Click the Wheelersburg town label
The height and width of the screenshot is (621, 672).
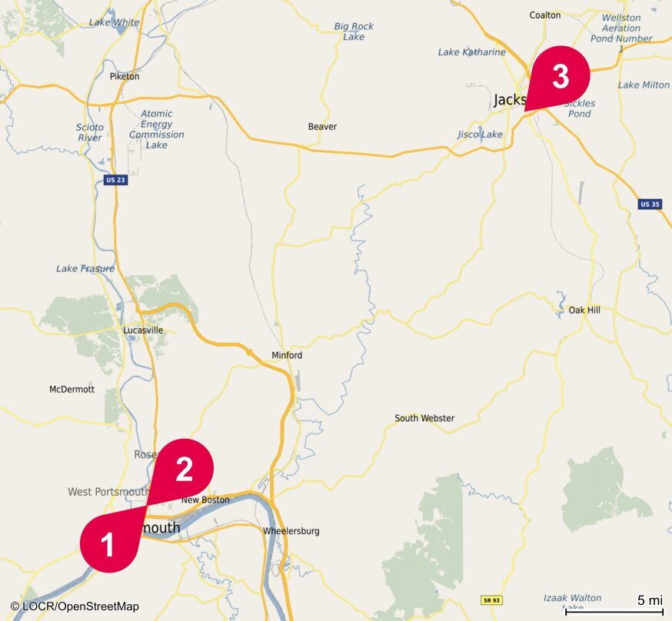[x=291, y=531]
